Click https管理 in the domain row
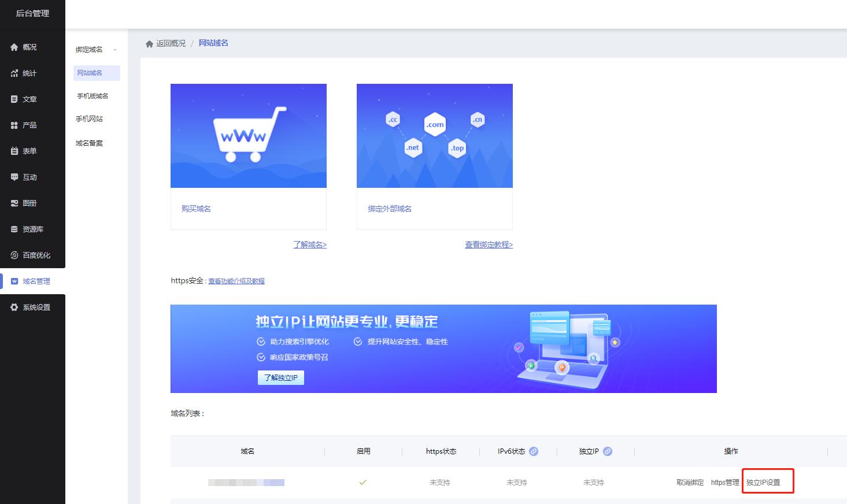 pyautogui.click(x=725, y=483)
